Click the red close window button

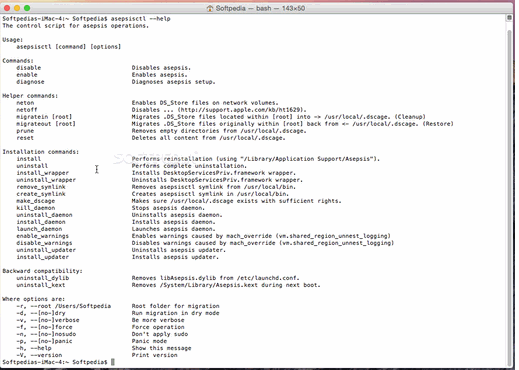coord(7,8)
